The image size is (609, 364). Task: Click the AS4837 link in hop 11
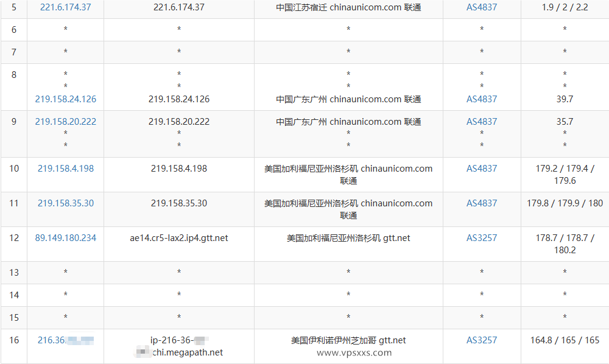[x=482, y=203]
